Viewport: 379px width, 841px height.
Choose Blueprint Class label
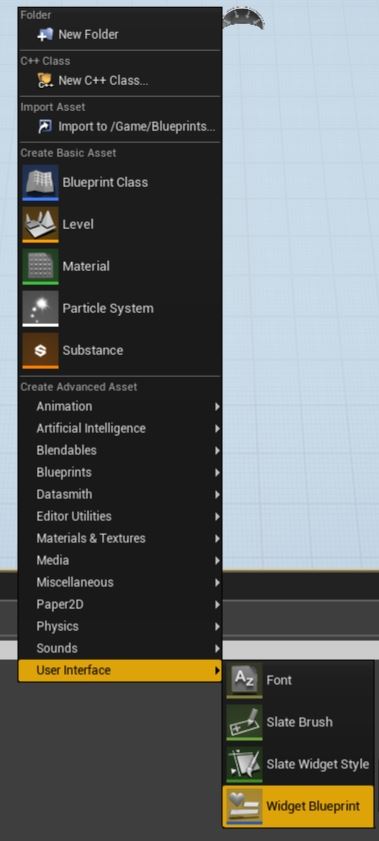tap(105, 182)
